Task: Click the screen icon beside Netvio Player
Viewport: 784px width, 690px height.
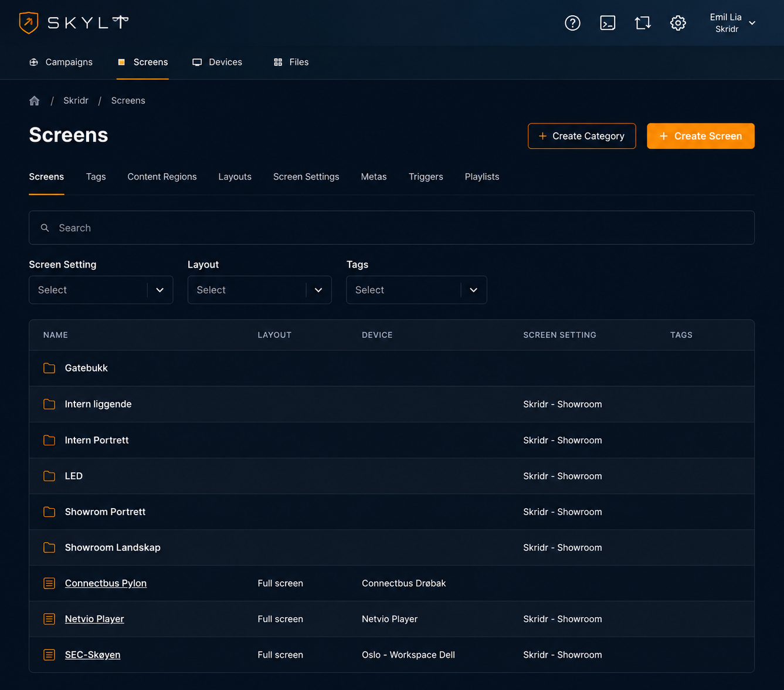Action: click(49, 619)
